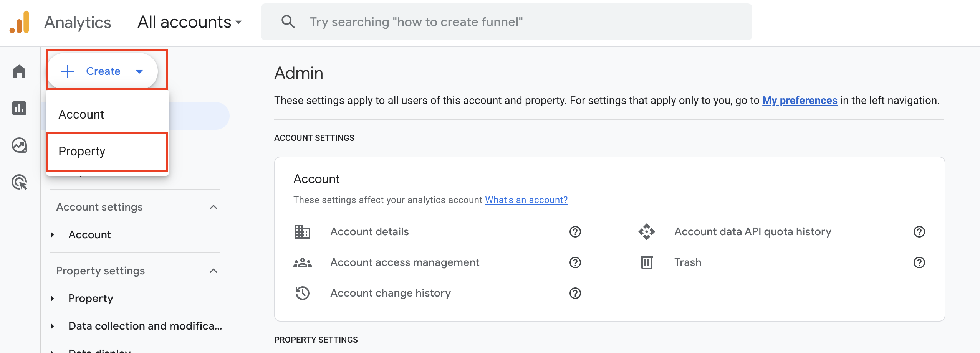Expand Data collection and modification item

(53, 326)
